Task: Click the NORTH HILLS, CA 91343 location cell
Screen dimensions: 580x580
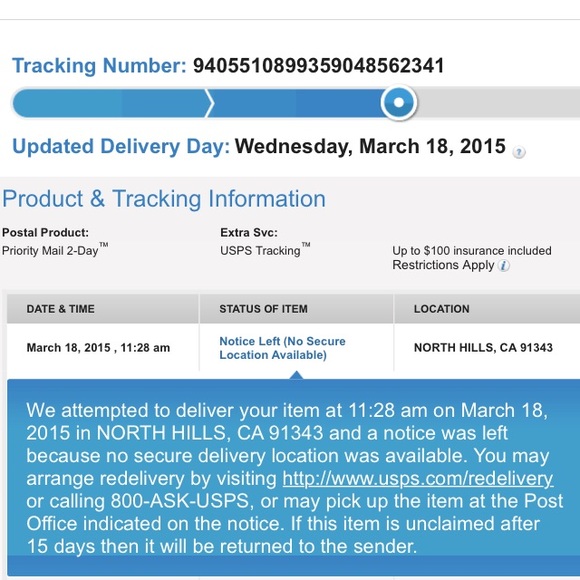Action: click(x=483, y=348)
